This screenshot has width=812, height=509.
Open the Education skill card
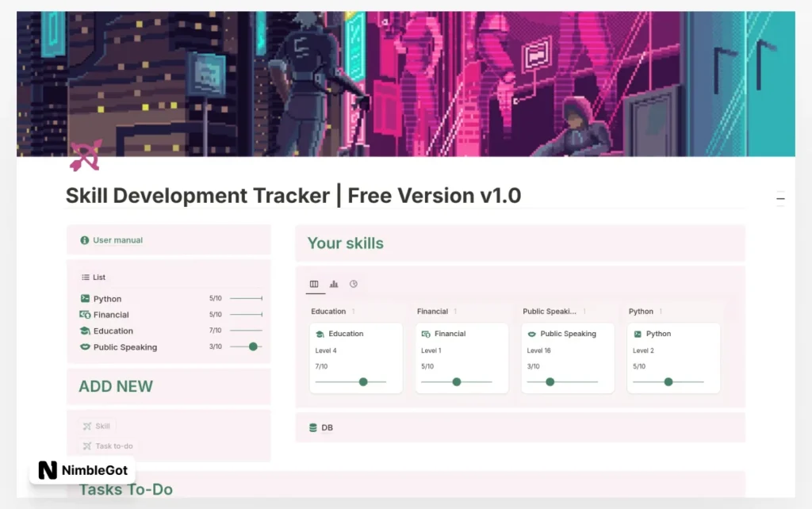[356, 358]
